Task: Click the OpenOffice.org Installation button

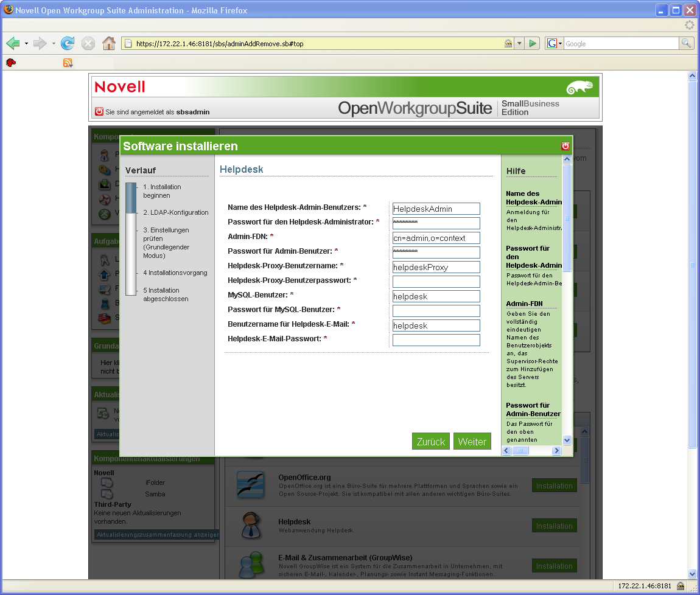Action: (x=555, y=485)
